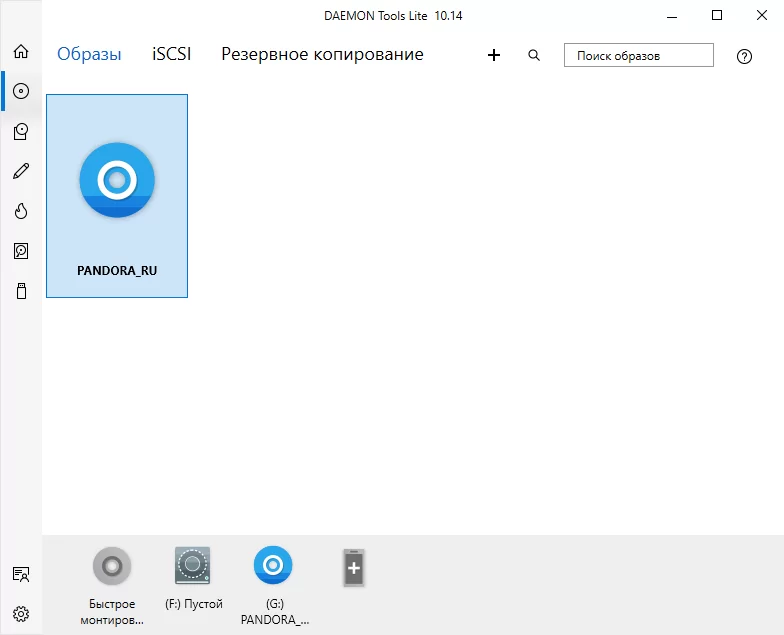Close the DAEMON Tools Lite window
Image resolution: width=784 pixels, height=635 pixels.
762,16
